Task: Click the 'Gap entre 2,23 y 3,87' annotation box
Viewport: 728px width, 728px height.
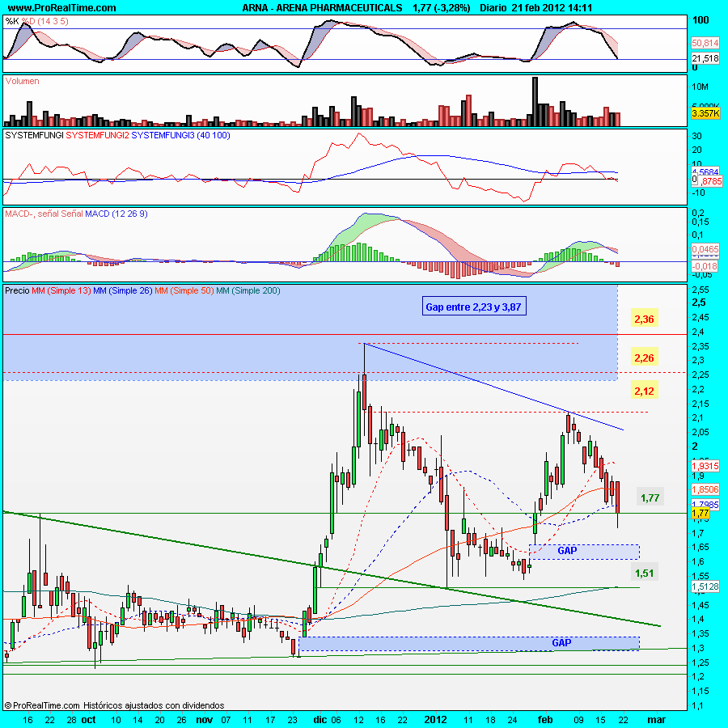Action: click(474, 307)
